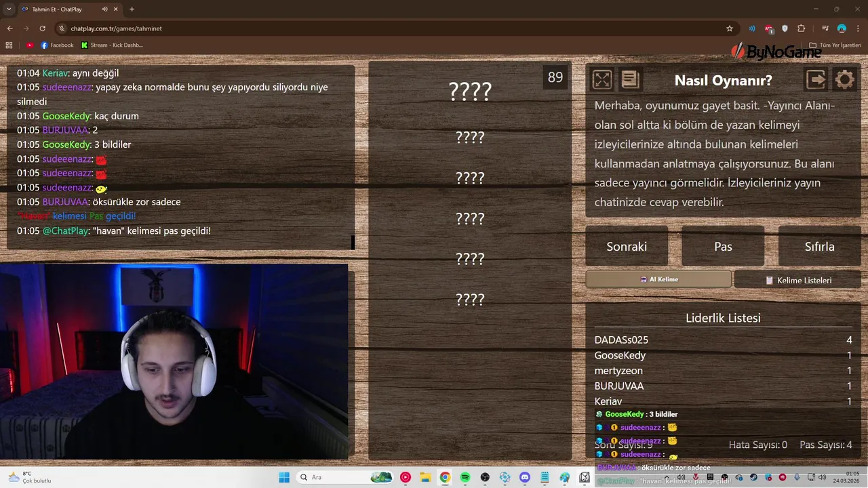Open OBS Studio from the taskbar
Screen dimensions: 868x488
(x=485, y=477)
